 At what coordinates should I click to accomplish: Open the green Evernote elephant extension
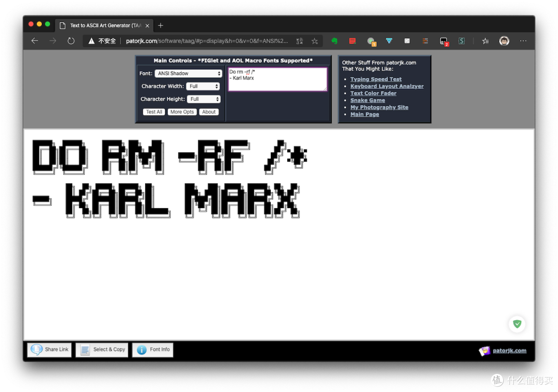pos(334,41)
